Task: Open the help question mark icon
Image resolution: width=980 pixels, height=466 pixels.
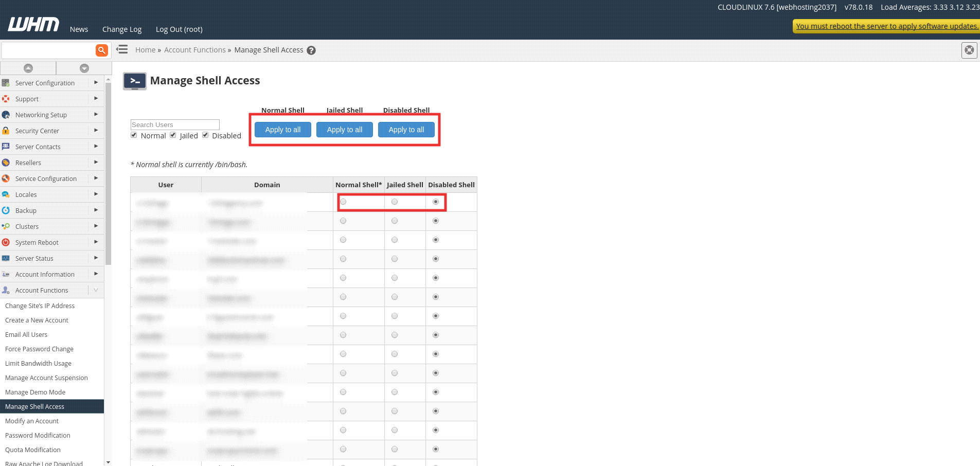Action: pyautogui.click(x=311, y=50)
